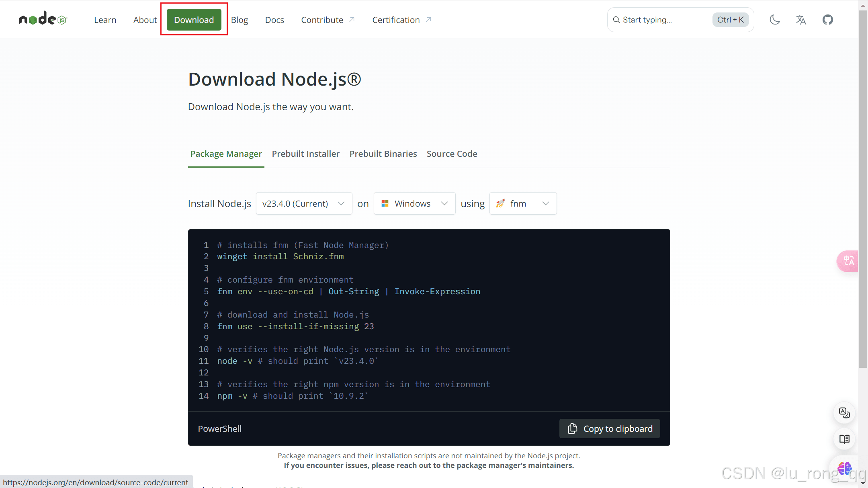Click the pink translation floating widget

[848, 261]
